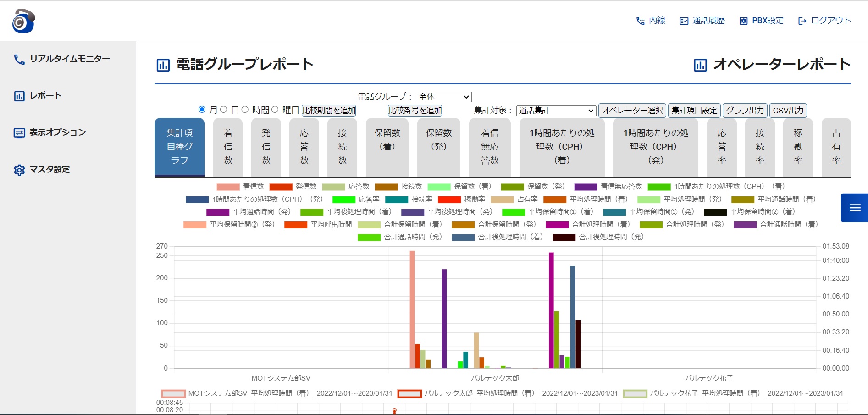Open リアルタイムモニター in sidebar
Image resolution: width=868 pixels, height=415 pixels.
click(70, 59)
